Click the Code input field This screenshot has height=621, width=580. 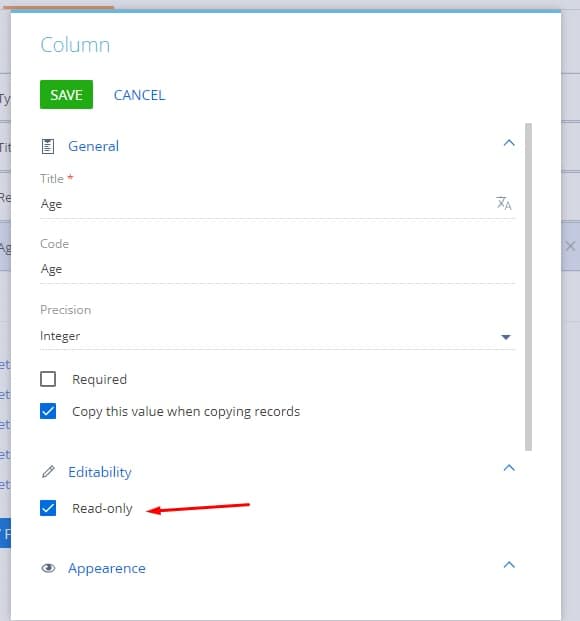click(277, 269)
